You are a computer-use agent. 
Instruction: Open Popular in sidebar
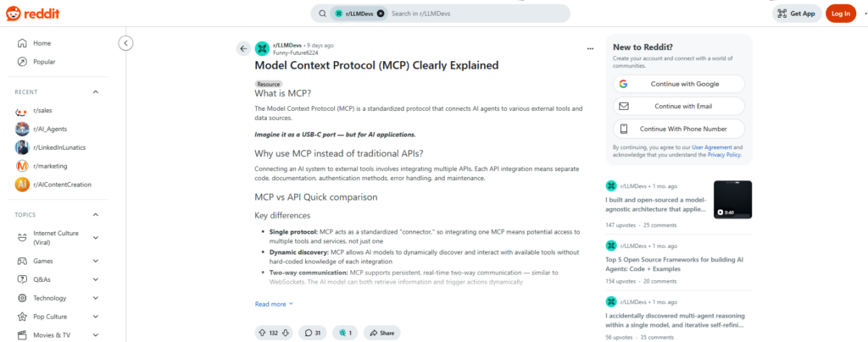pos(44,62)
